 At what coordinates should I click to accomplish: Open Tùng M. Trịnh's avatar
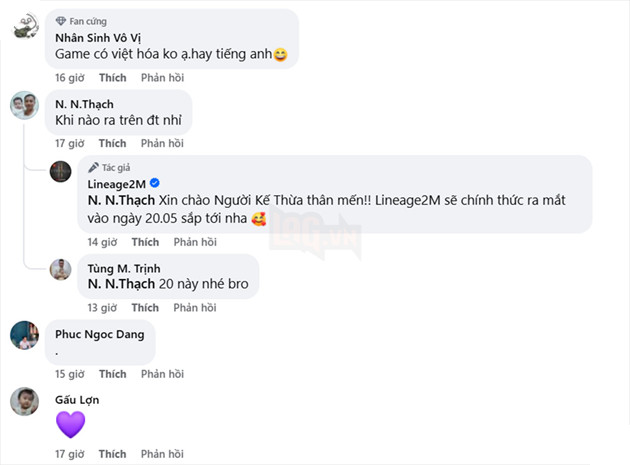point(63,269)
